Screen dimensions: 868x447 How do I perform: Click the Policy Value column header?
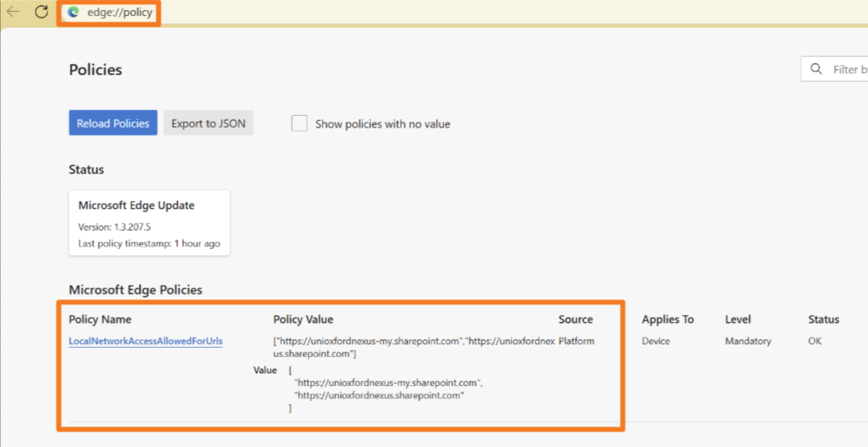(303, 319)
